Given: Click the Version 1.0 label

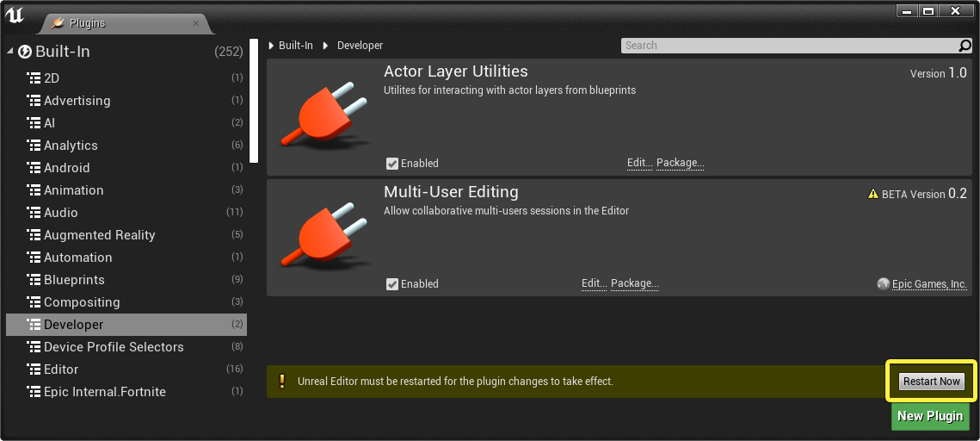Looking at the screenshot, I should [939, 73].
